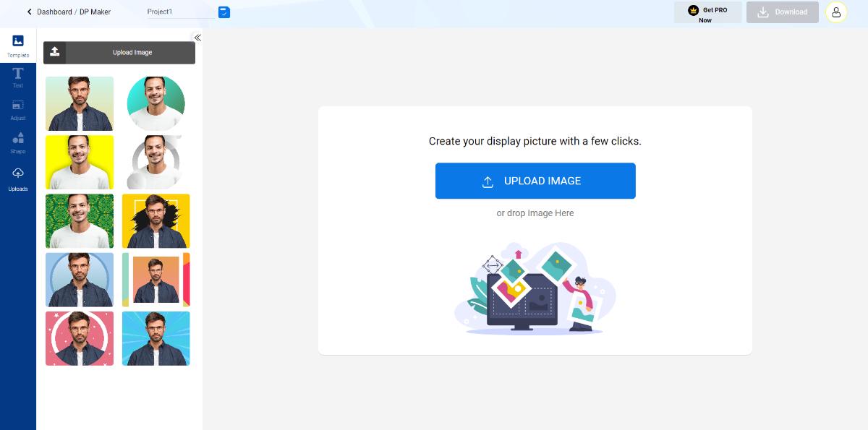
Task: Click the Get PRO Now button
Action: 707,12
